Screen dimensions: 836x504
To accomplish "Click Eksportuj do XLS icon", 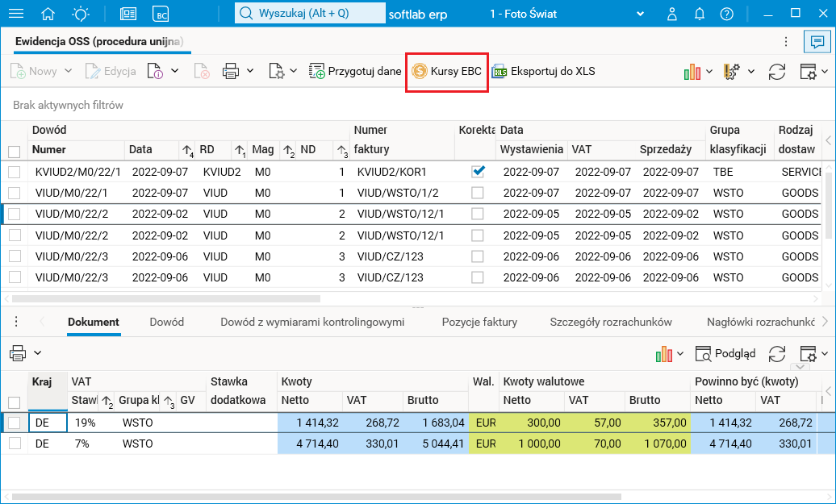I will point(500,71).
